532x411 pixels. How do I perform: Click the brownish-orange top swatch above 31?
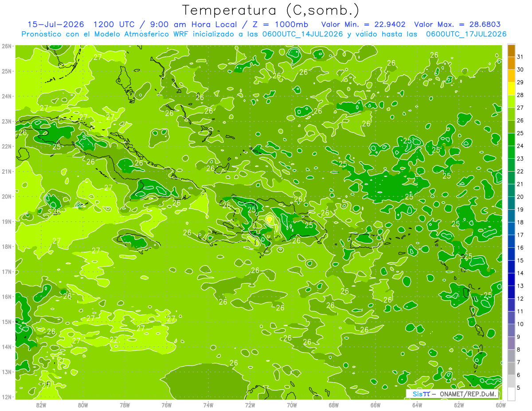(x=511, y=51)
